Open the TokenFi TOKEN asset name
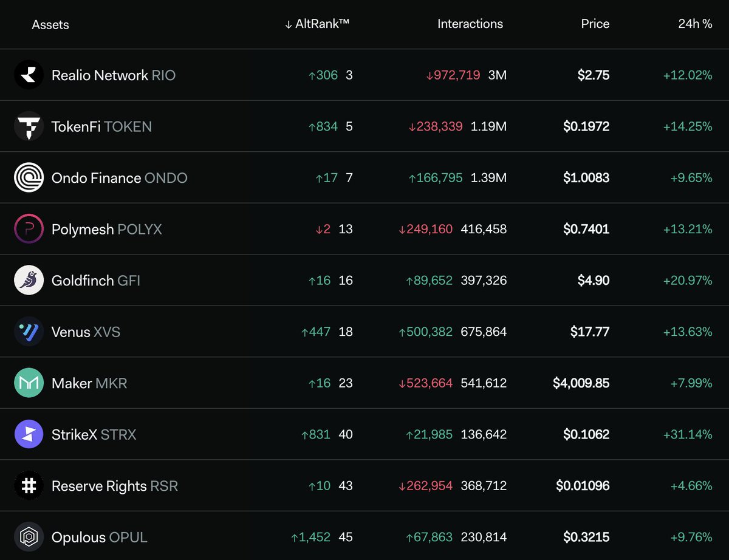This screenshot has width=729, height=560. pos(101,126)
